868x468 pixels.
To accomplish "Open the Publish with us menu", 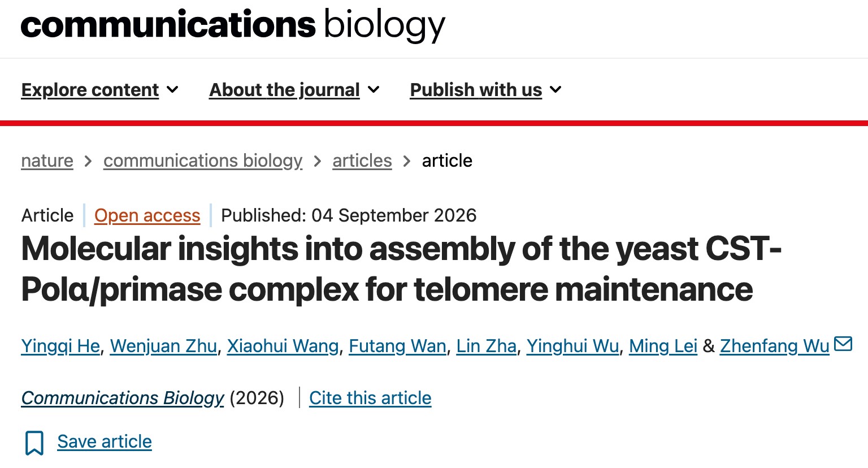I will pyautogui.click(x=476, y=90).
